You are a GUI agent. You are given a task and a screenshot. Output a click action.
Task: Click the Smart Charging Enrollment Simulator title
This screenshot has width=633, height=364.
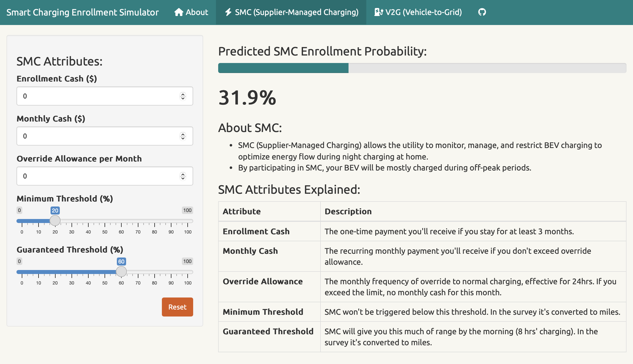pos(83,12)
